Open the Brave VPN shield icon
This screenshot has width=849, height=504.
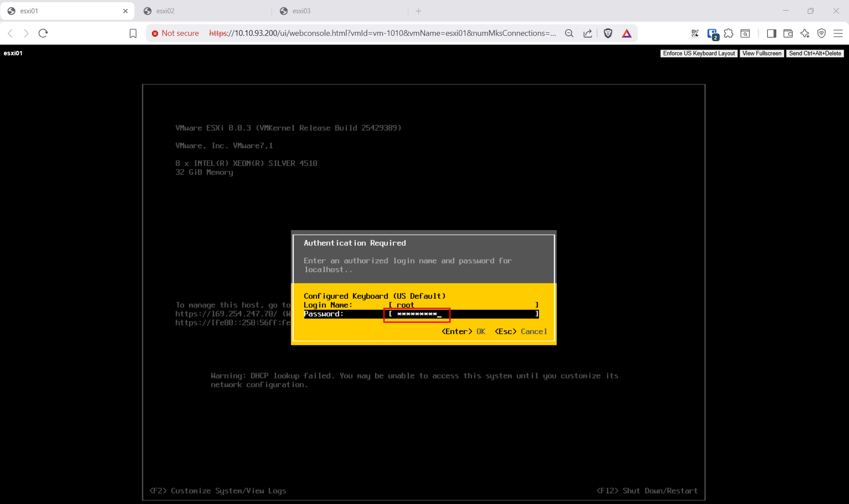822,33
